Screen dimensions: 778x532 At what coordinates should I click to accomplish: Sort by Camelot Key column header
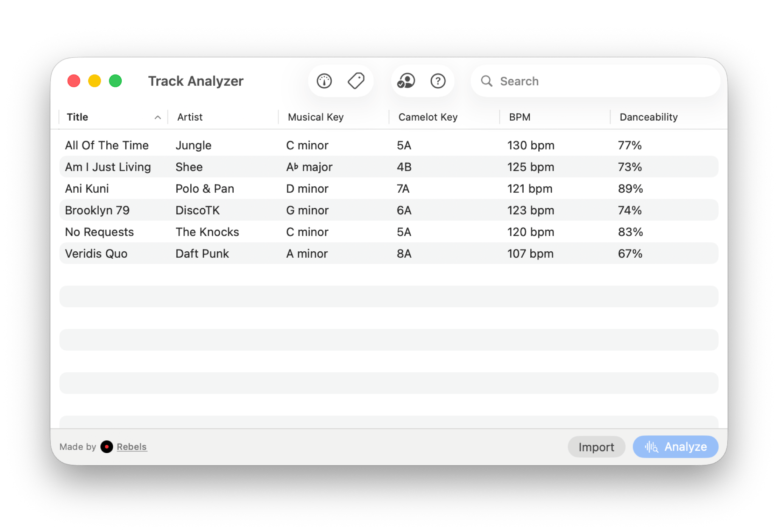click(428, 117)
